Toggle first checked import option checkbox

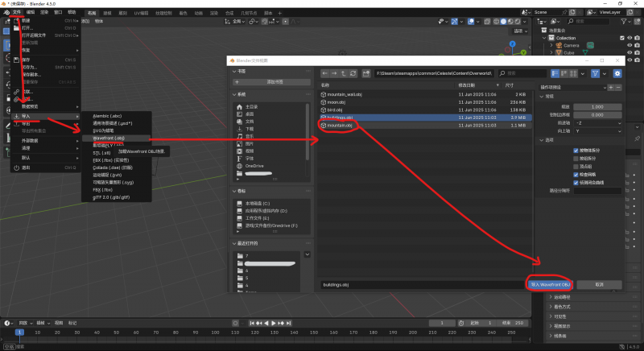coord(576,151)
